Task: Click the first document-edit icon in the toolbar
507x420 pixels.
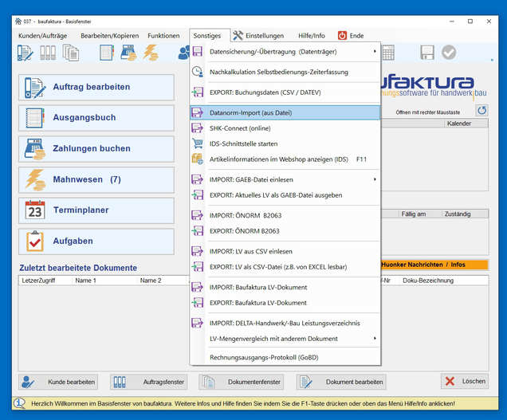Action: pos(26,53)
